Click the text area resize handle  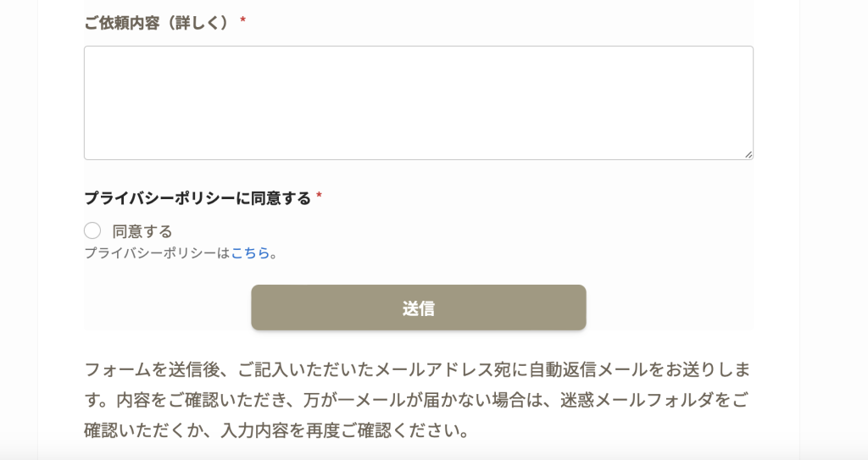[748, 154]
